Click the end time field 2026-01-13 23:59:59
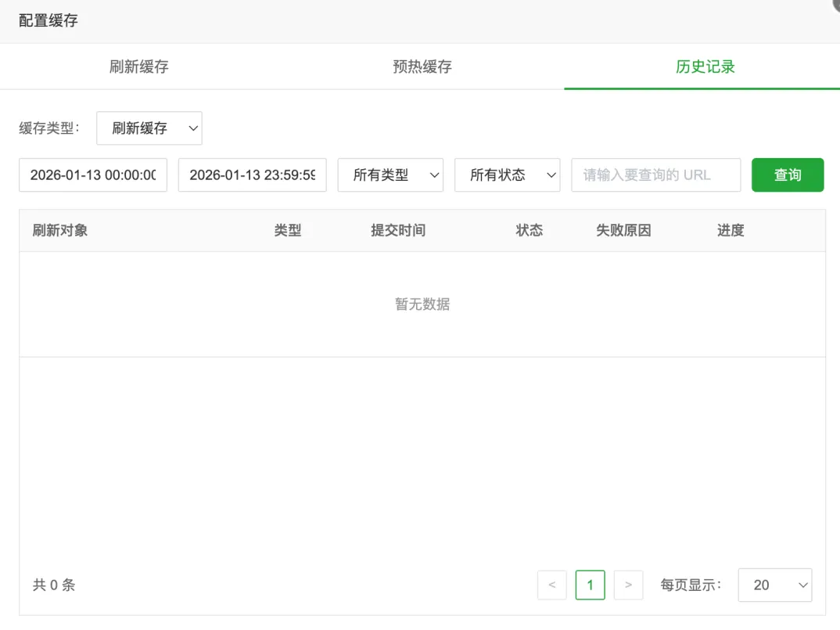The width and height of the screenshot is (840, 630). click(253, 175)
